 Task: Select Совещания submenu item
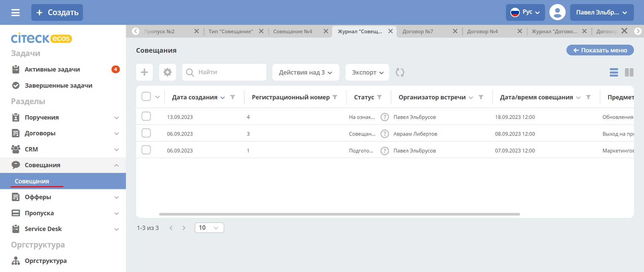tap(63, 181)
